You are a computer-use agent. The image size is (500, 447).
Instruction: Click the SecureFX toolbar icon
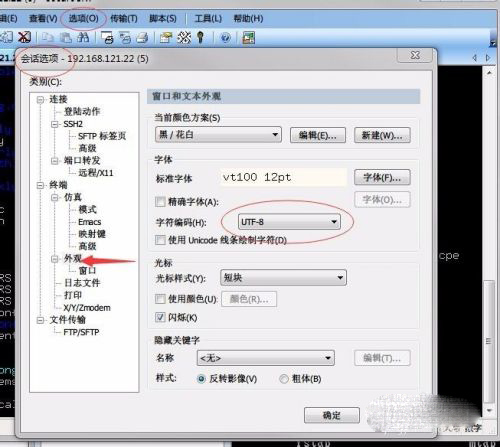[249, 37]
